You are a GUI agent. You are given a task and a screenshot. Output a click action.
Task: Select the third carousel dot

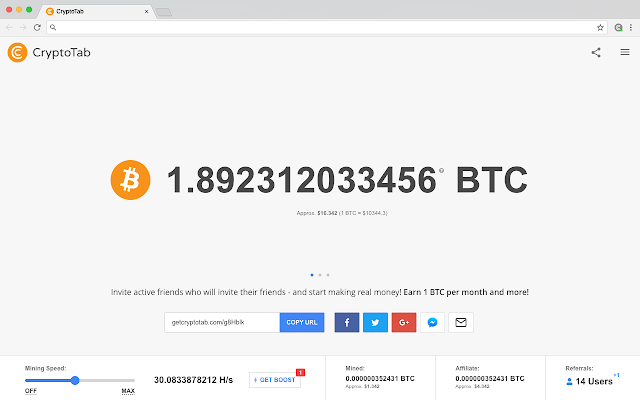pyautogui.click(x=328, y=275)
